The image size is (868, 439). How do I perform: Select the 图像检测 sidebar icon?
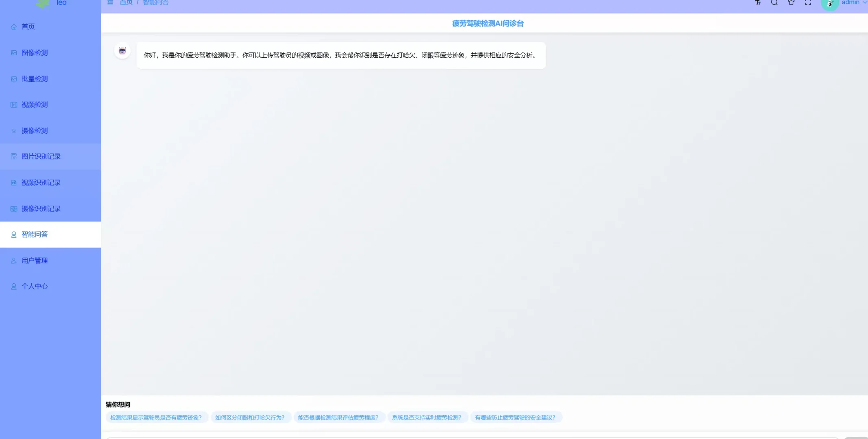point(13,52)
